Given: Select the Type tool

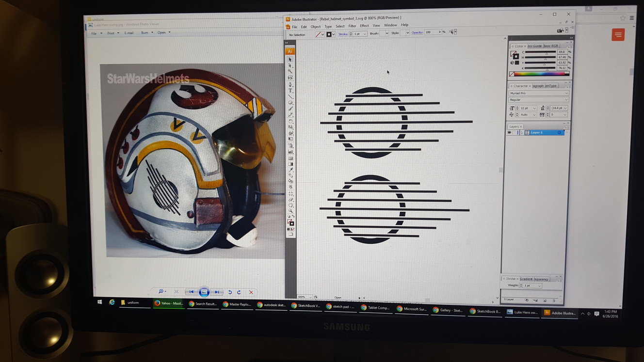Looking at the screenshot, I should coord(290,90).
